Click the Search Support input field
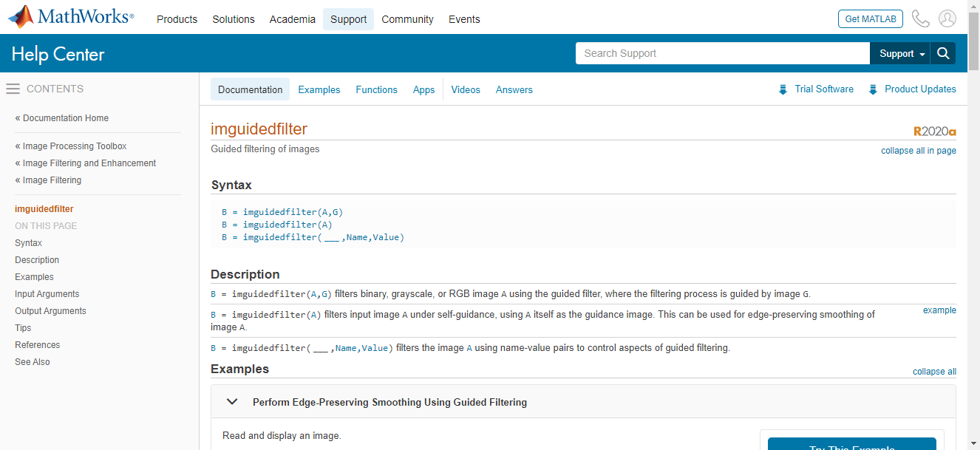The height and width of the screenshot is (450, 980). pos(723,53)
